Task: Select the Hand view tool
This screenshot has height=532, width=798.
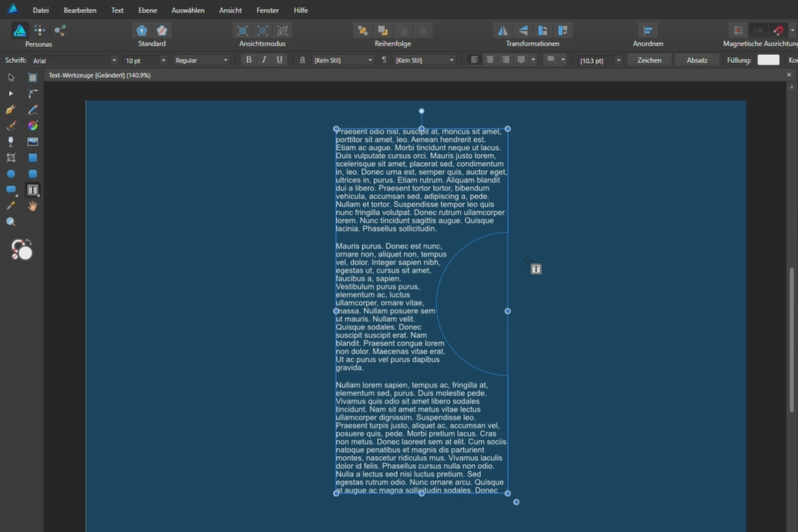Action: tap(33, 206)
